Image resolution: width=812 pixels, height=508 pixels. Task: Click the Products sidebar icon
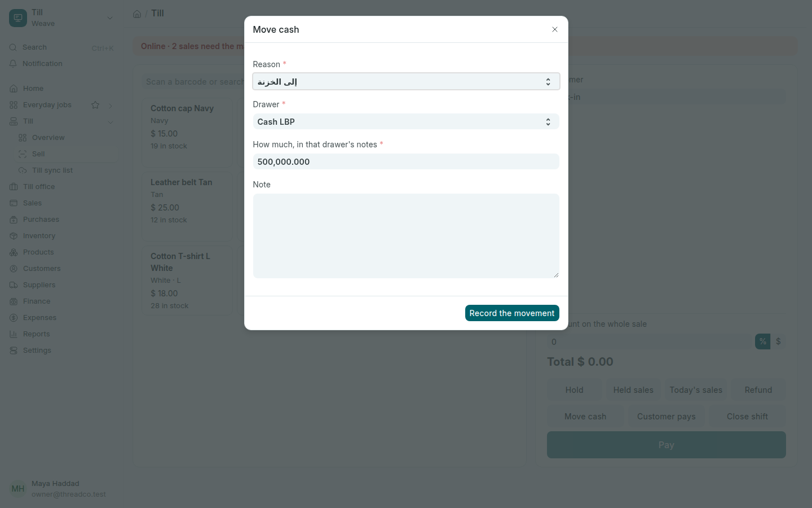coord(14,252)
